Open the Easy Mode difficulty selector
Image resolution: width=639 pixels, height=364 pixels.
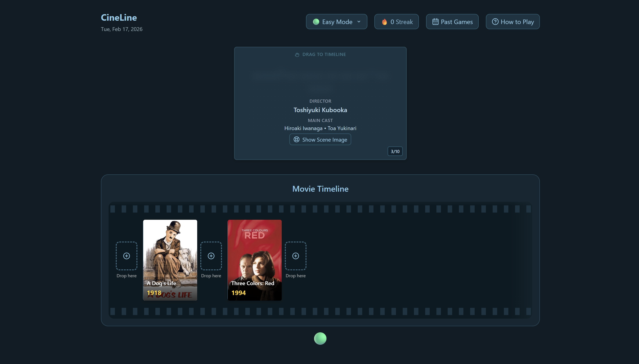point(337,22)
